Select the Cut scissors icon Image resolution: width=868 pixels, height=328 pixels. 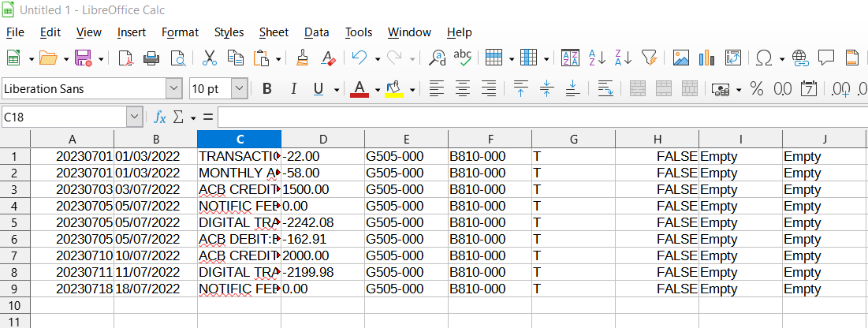(209, 58)
